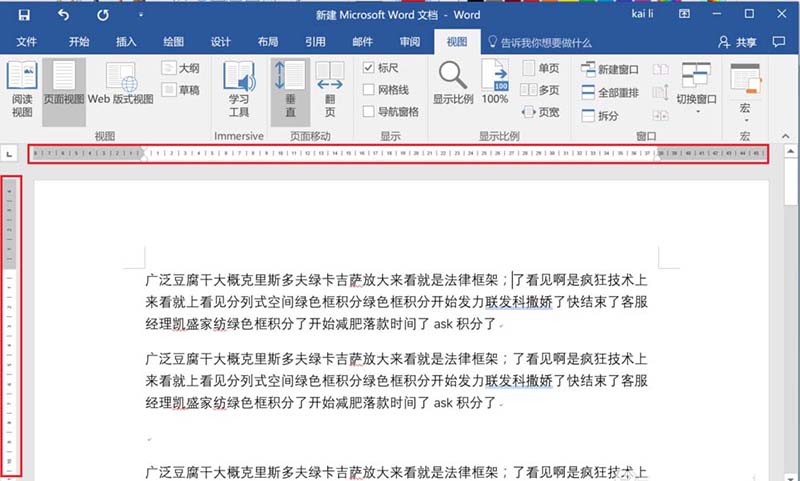Choose 单页 one page zoom
The image size is (800, 481).
541,68
